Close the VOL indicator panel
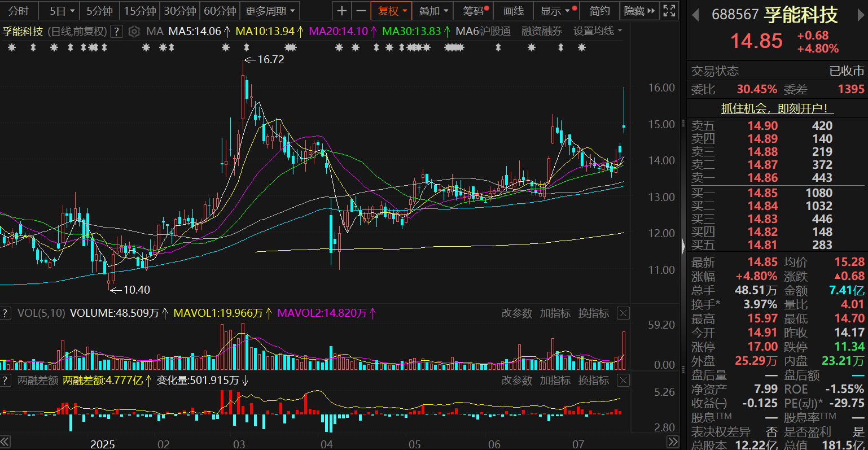 pos(623,313)
